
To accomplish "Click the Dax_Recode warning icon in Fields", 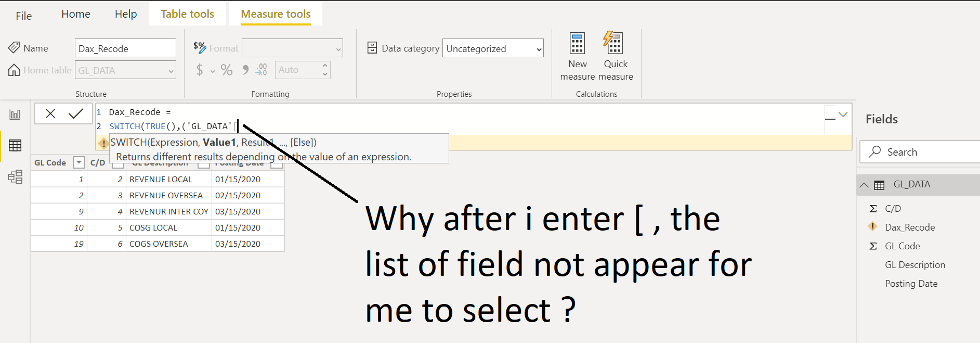I will pos(873,226).
